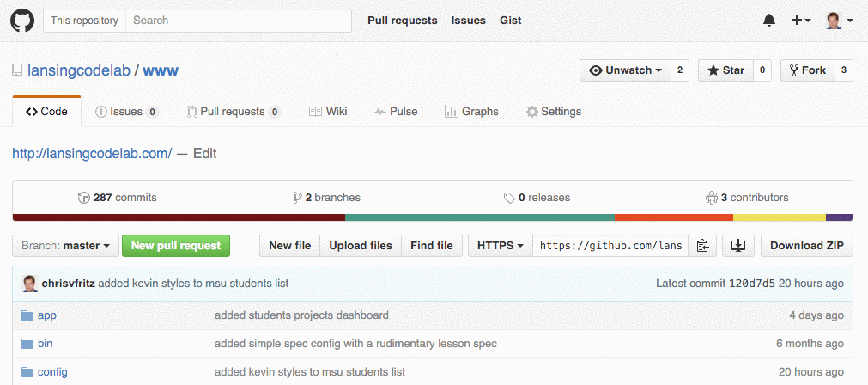The width and height of the screenshot is (868, 385).
Task: Click the teal language bar segment
Action: [480, 217]
